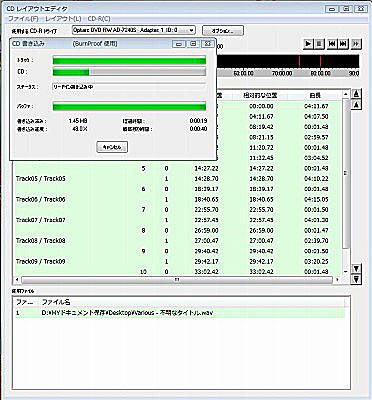Click the song length cell 03:04.52
The height and width of the screenshot is (400, 372).
pos(316,158)
